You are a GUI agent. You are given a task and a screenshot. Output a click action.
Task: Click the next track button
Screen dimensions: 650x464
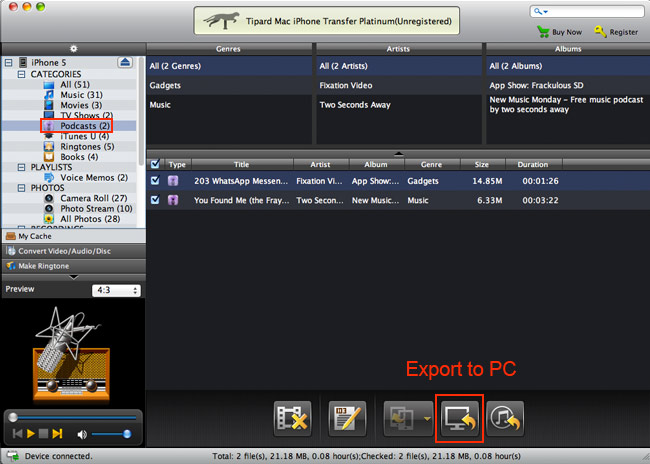(x=57, y=434)
